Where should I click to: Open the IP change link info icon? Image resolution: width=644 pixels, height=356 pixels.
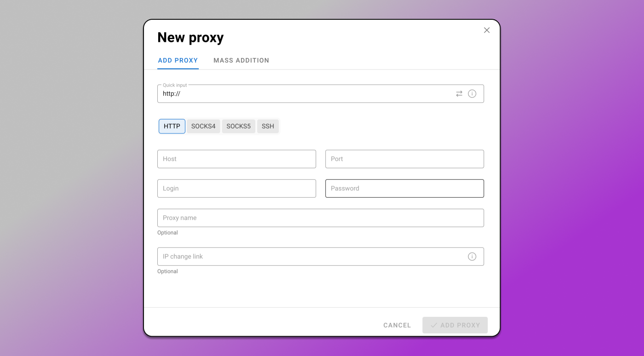pos(472,257)
